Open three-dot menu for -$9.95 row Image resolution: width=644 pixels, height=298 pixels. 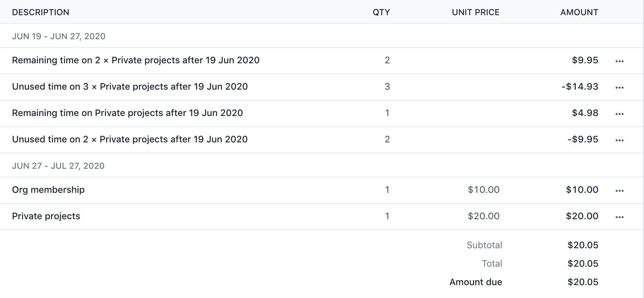pyautogui.click(x=619, y=140)
